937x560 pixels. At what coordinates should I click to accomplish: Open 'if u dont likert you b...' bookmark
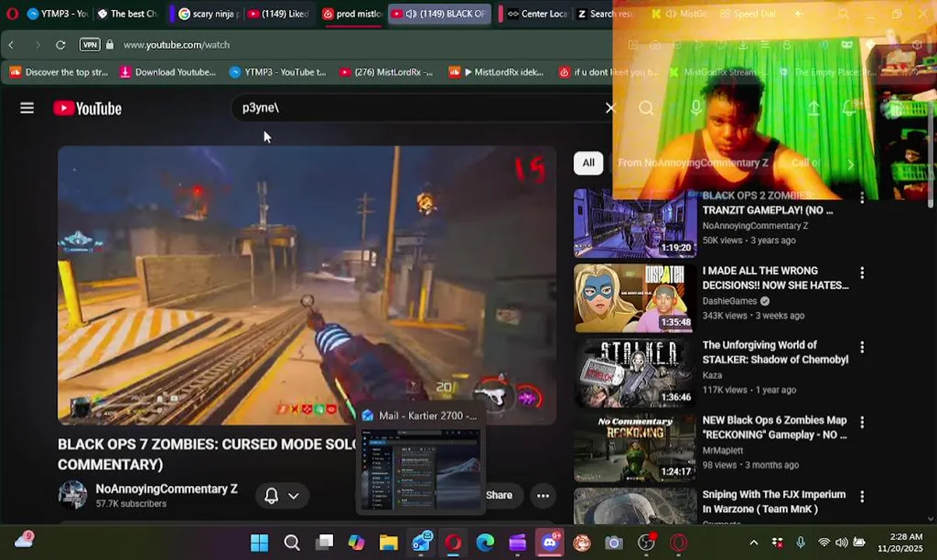pyautogui.click(x=608, y=72)
